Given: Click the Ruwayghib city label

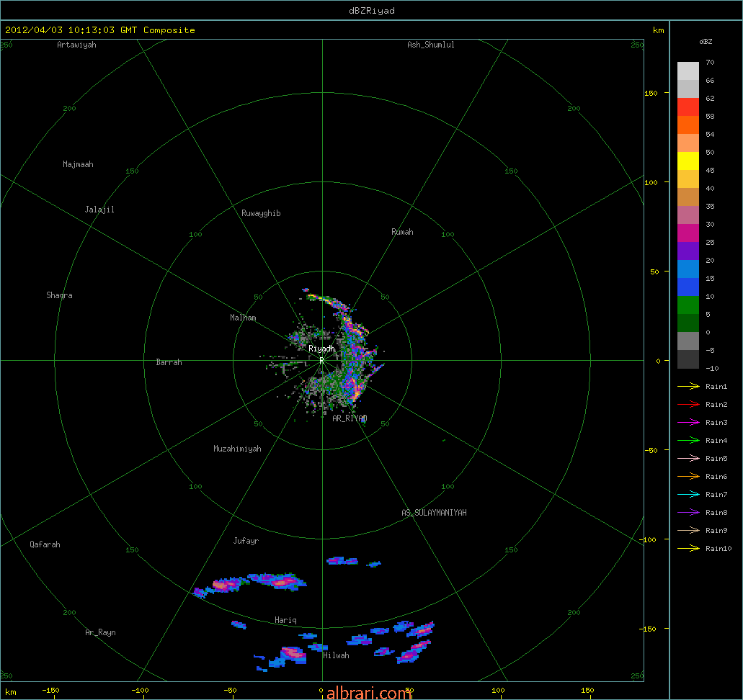Looking at the screenshot, I should [261, 213].
